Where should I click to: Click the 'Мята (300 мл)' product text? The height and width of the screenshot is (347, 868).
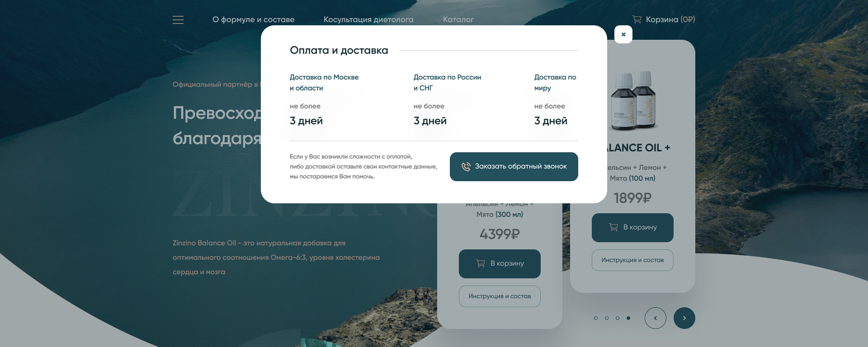click(500, 215)
